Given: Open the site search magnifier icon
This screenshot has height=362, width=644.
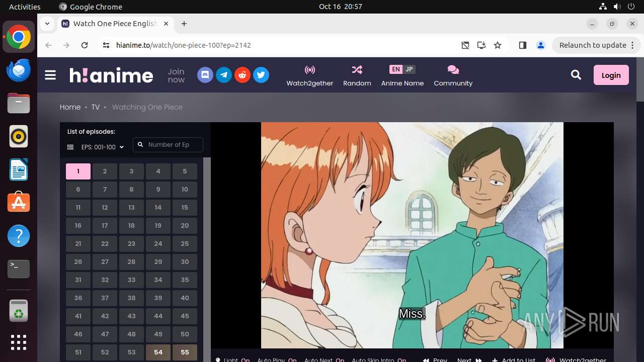Looking at the screenshot, I should [576, 75].
